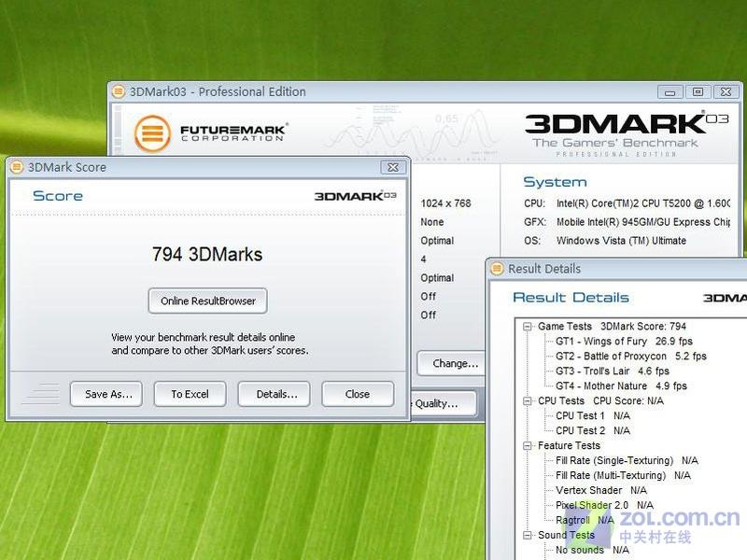The image size is (747, 560).
Task: Click the Online ResultBrowser button
Action: 207,301
